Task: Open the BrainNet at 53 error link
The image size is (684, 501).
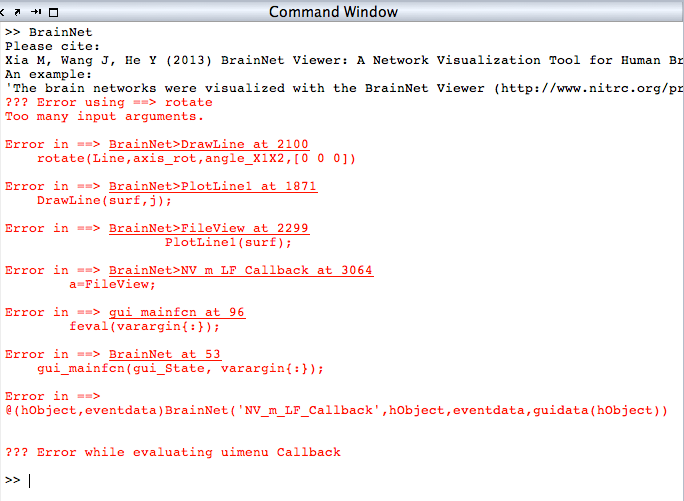Action: pos(165,354)
